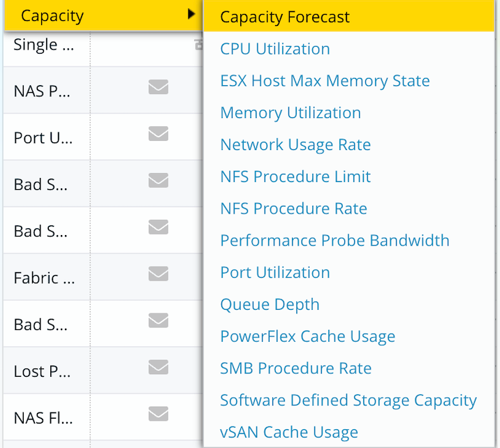Open PowerFlex Cache Usage
This screenshot has width=500, height=448.
click(307, 336)
